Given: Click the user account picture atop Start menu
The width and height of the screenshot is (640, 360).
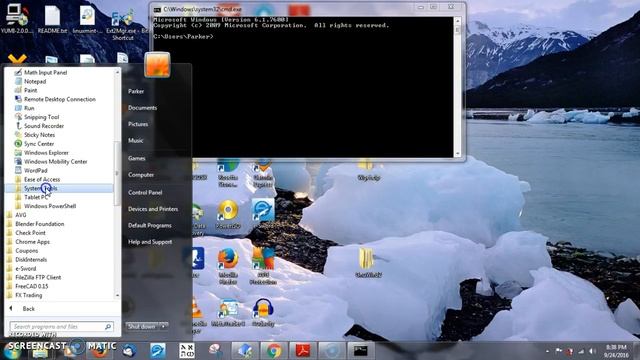Looking at the screenshot, I should [x=157, y=65].
